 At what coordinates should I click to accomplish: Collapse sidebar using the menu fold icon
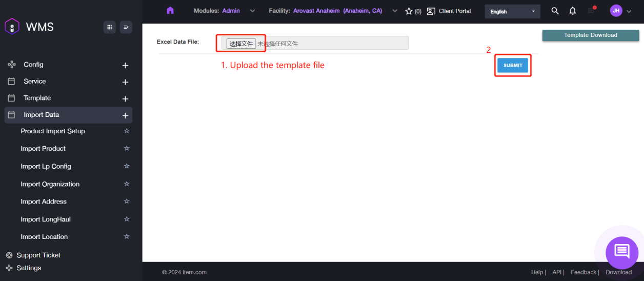(x=126, y=27)
